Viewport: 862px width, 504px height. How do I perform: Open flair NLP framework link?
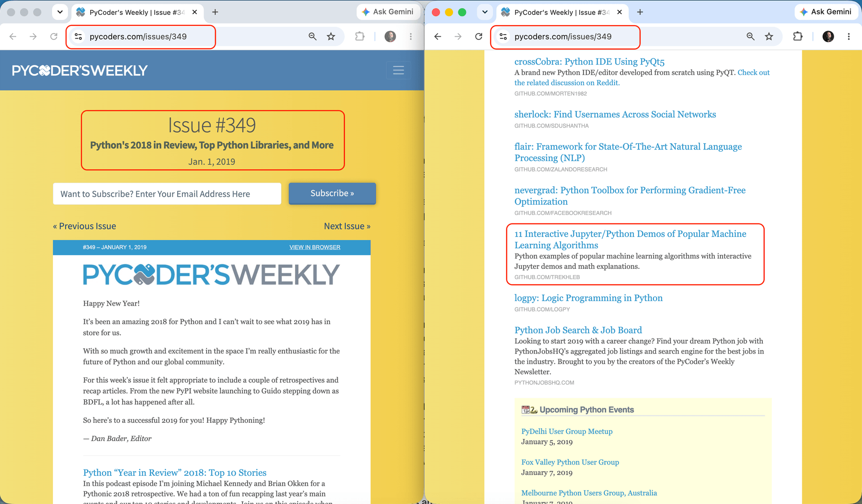pyautogui.click(x=628, y=152)
